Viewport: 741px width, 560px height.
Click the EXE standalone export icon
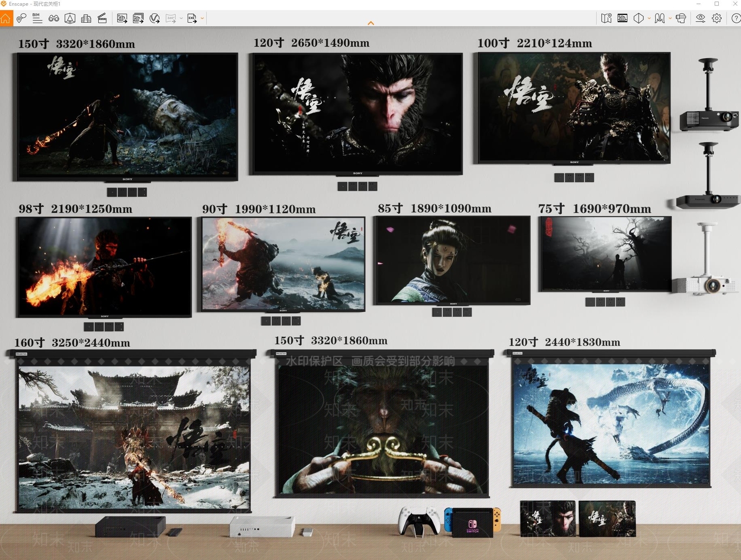(192, 19)
